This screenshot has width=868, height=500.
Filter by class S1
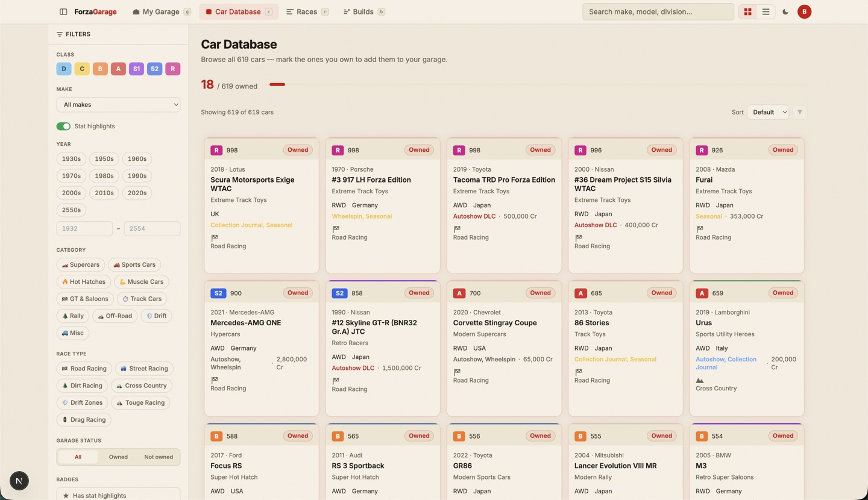pos(136,69)
